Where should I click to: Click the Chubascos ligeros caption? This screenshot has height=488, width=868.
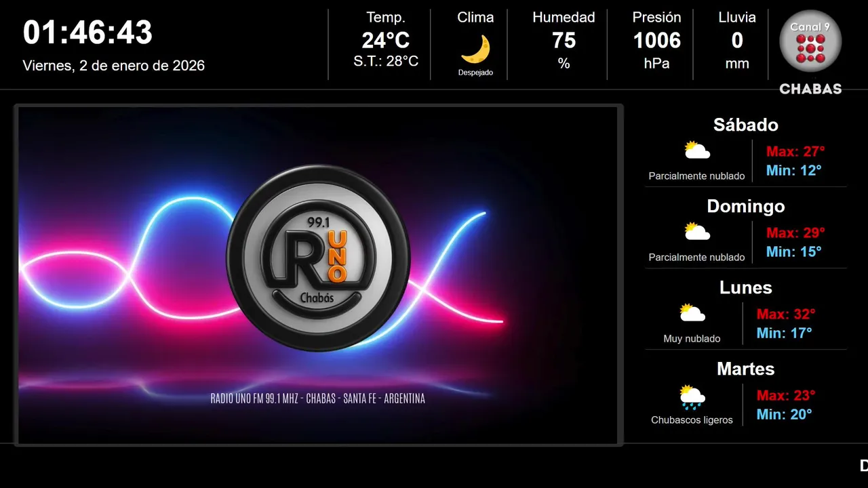(x=692, y=420)
